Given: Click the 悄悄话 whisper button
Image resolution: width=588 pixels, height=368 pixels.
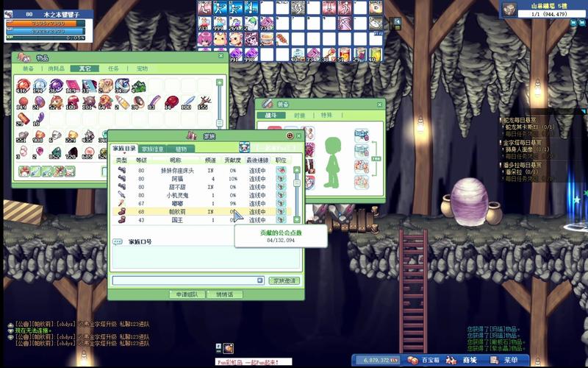Looking at the screenshot, I should tap(225, 294).
